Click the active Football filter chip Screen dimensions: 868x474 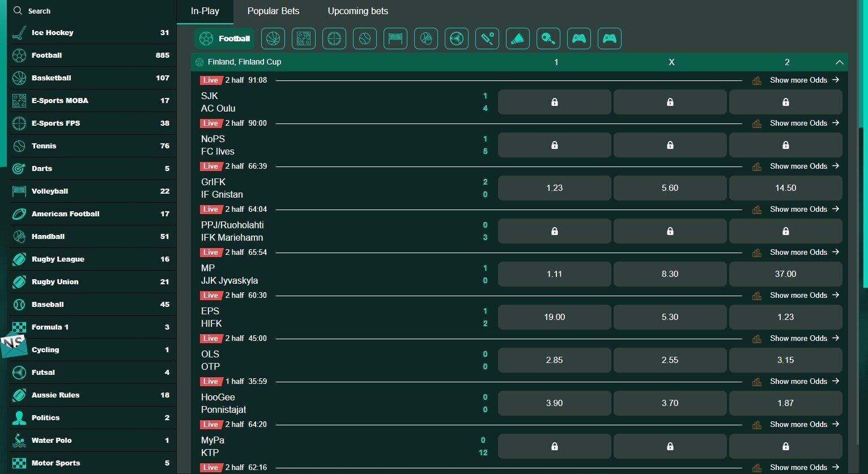tap(224, 39)
